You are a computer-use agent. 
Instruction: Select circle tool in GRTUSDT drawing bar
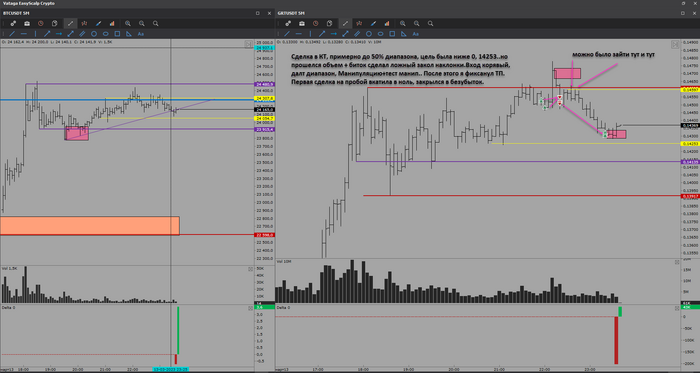(x=369, y=33)
